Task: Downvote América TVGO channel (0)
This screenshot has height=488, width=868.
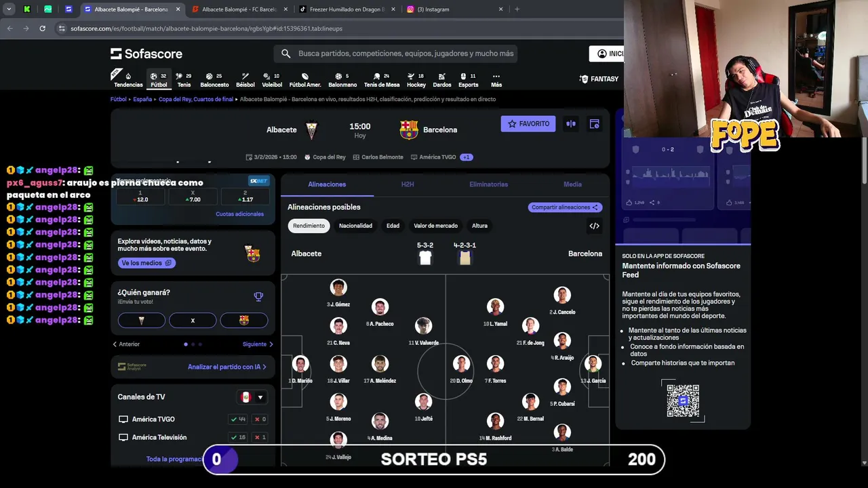Action: tap(260, 420)
